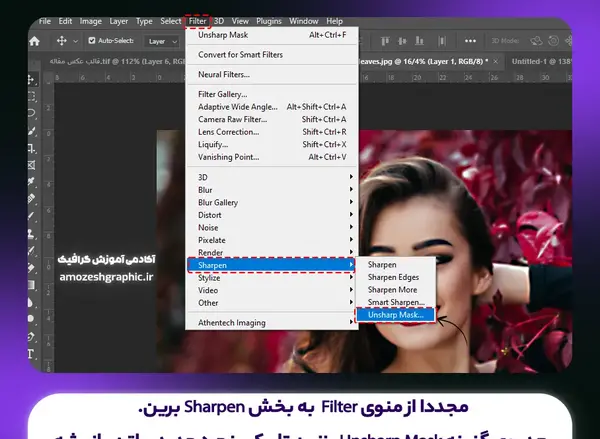Expand the Distort submenu arrow
600x439 pixels.
pyautogui.click(x=351, y=214)
